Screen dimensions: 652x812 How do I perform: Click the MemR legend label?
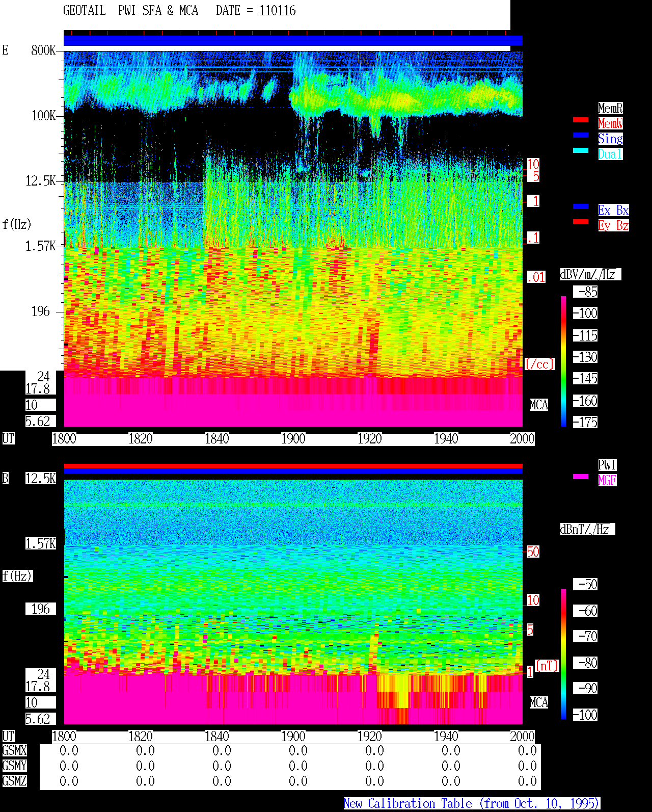click(610, 108)
